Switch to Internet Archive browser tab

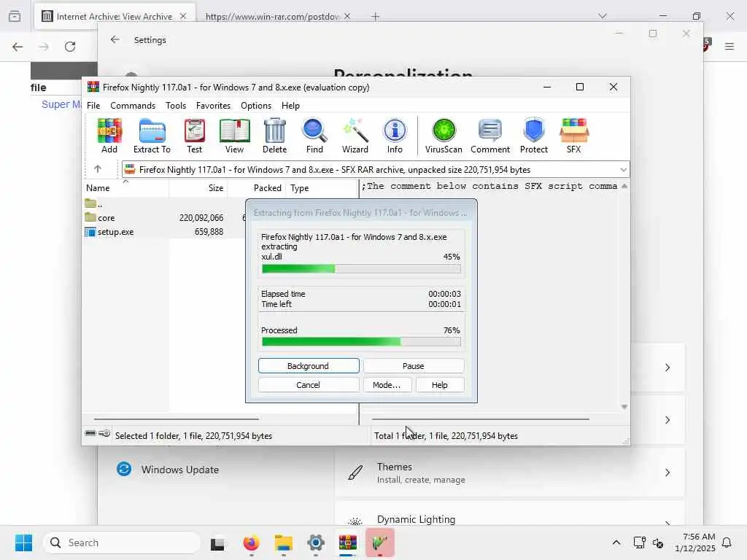(x=115, y=17)
